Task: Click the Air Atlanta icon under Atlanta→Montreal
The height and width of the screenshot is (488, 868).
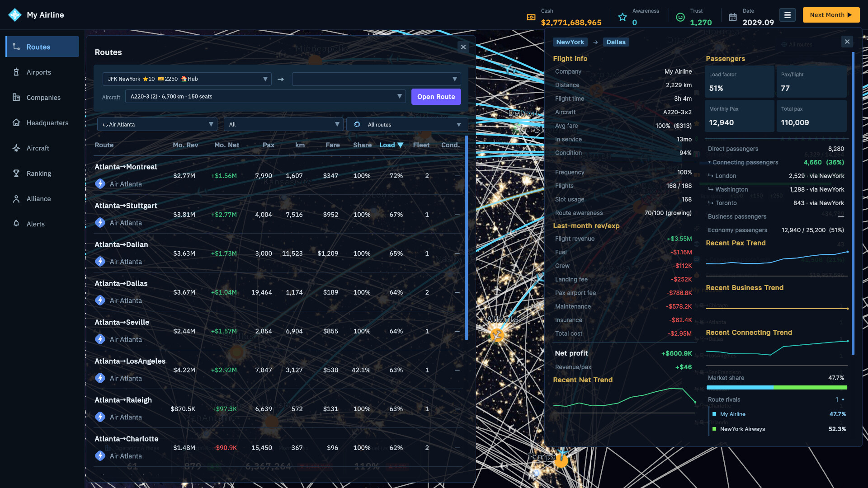Action: coord(100,184)
